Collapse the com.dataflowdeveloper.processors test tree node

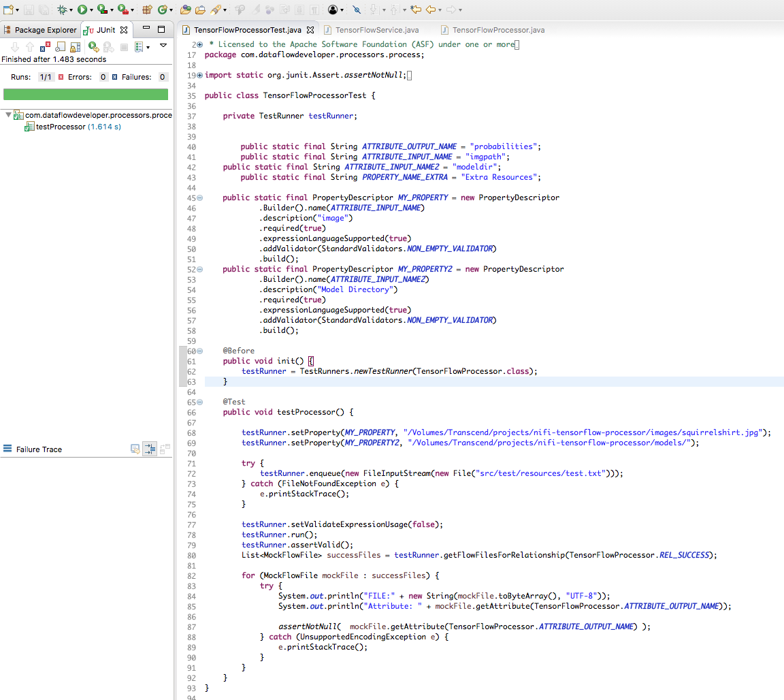pos(8,115)
